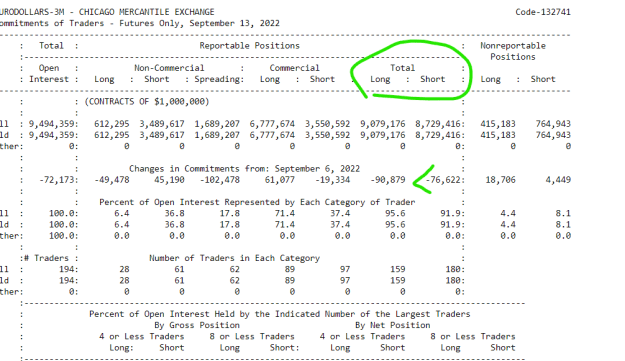
Task: Click 'Long' header under reportable Total
Action: (380, 79)
